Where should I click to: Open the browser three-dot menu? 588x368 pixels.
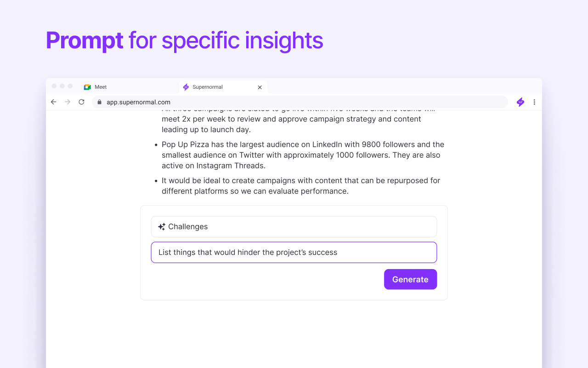click(x=534, y=102)
